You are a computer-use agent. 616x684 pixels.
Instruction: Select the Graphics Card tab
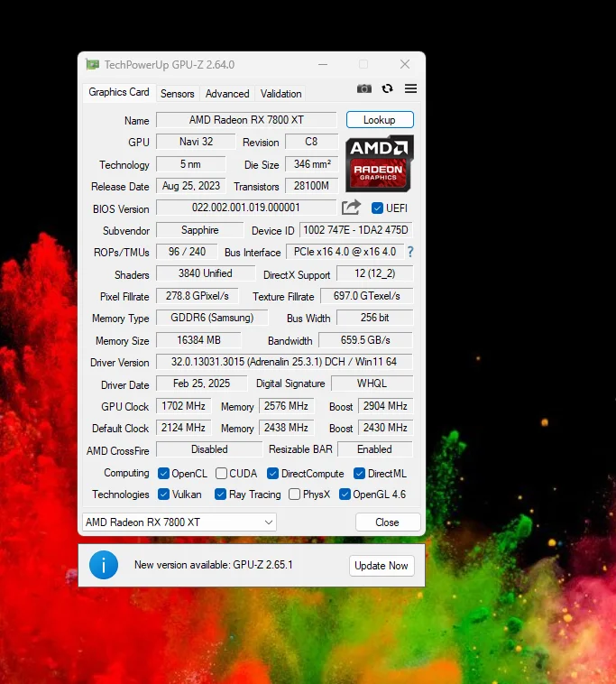tap(118, 92)
